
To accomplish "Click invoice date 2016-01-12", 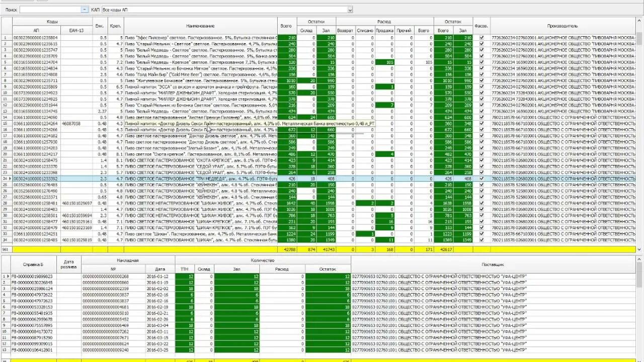I will tap(160, 277).
